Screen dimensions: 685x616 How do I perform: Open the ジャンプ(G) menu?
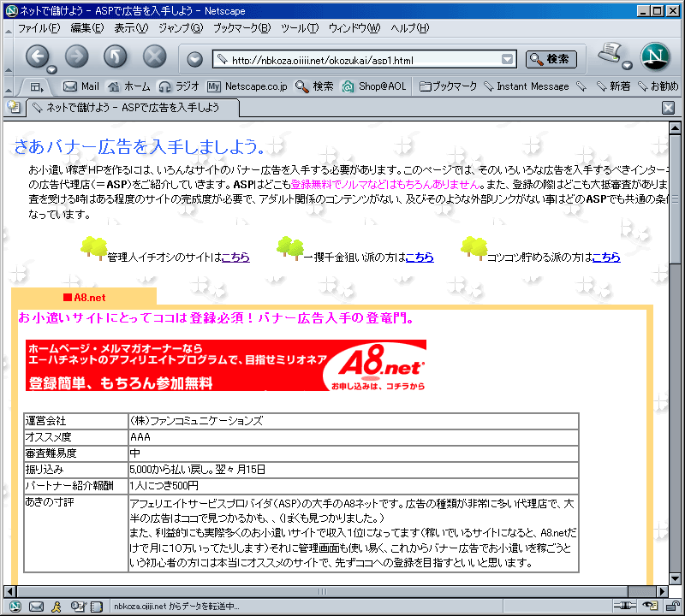pyautogui.click(x=181, y=28)
